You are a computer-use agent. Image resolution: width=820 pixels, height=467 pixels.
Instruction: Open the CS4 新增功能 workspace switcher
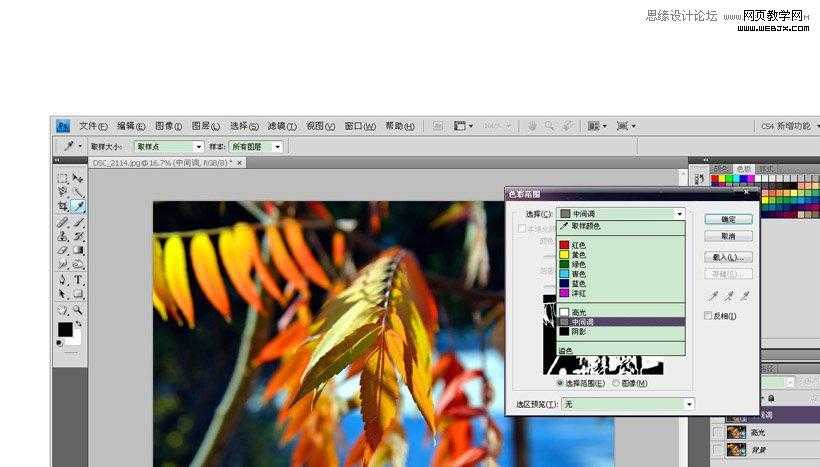(x=790, y=126)
